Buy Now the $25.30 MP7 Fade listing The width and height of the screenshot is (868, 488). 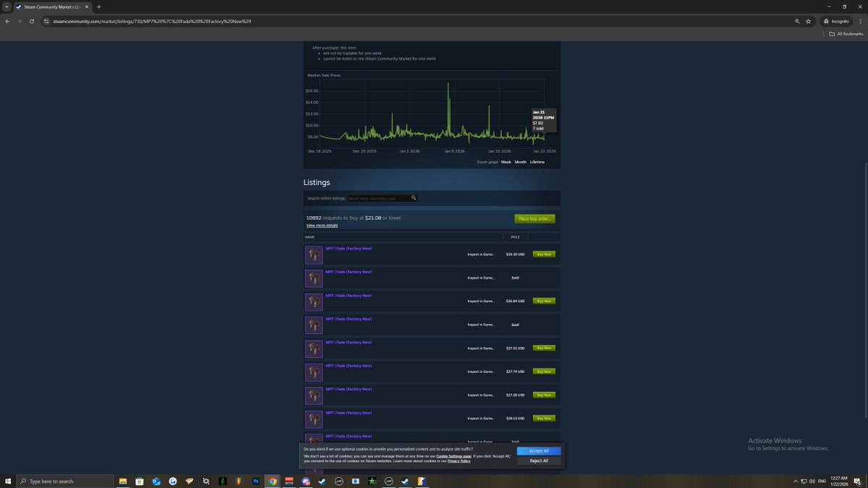544,254
